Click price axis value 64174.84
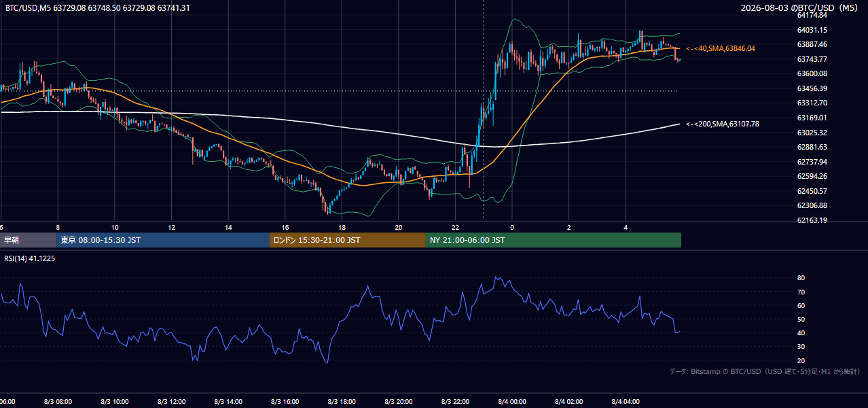Image resolution: width=868 pixels, height=408 pixels. (x=812, y=15)
